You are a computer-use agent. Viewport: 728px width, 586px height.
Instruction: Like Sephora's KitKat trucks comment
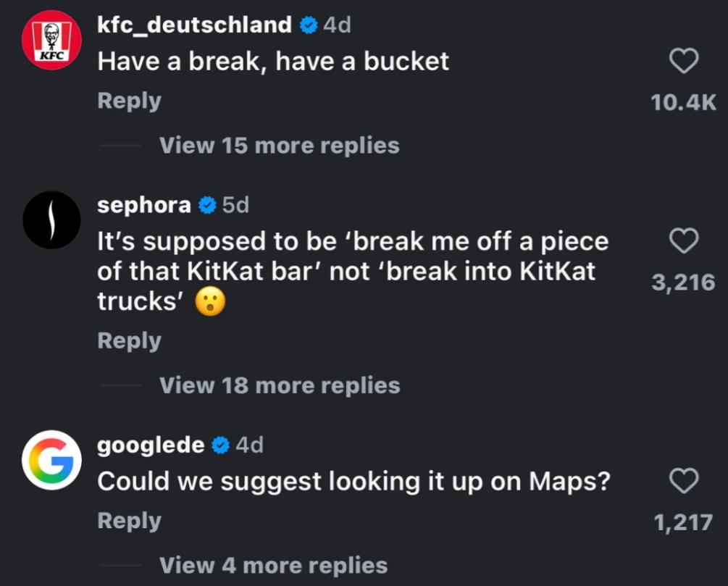pyautogui.click(x=683, y=242)
